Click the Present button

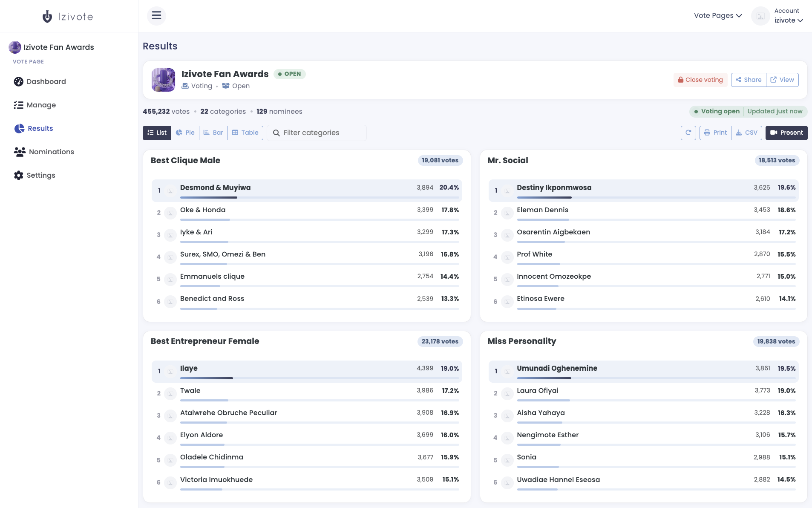point(786,133)
